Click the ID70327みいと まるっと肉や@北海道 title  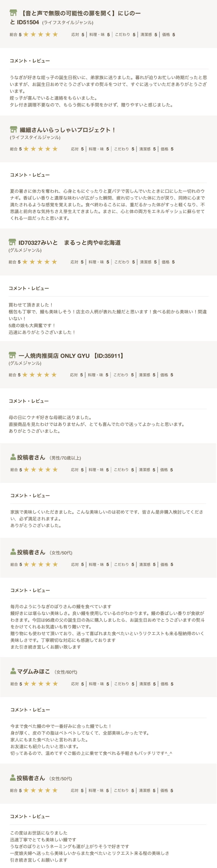click(69, 242)
